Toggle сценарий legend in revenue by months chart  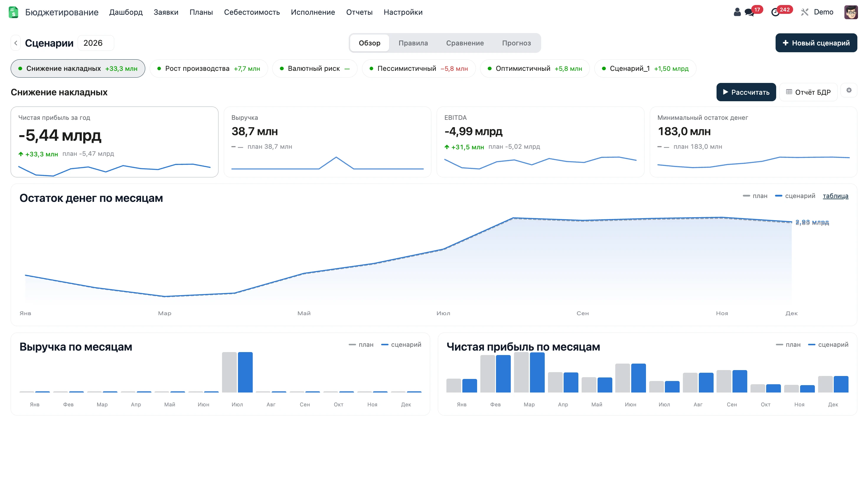pyautogui.click(x=401, y=345)
